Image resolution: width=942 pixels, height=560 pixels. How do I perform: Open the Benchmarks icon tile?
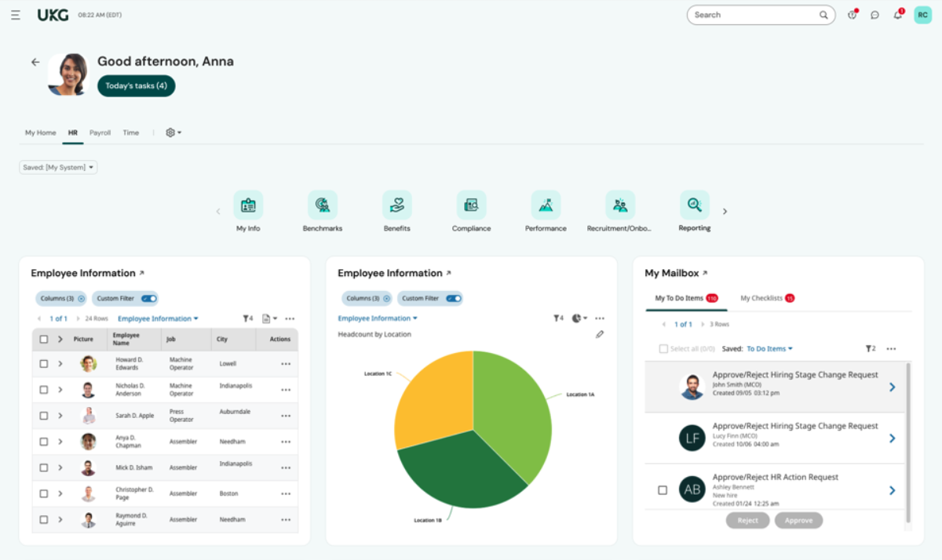tap(322, 205)
